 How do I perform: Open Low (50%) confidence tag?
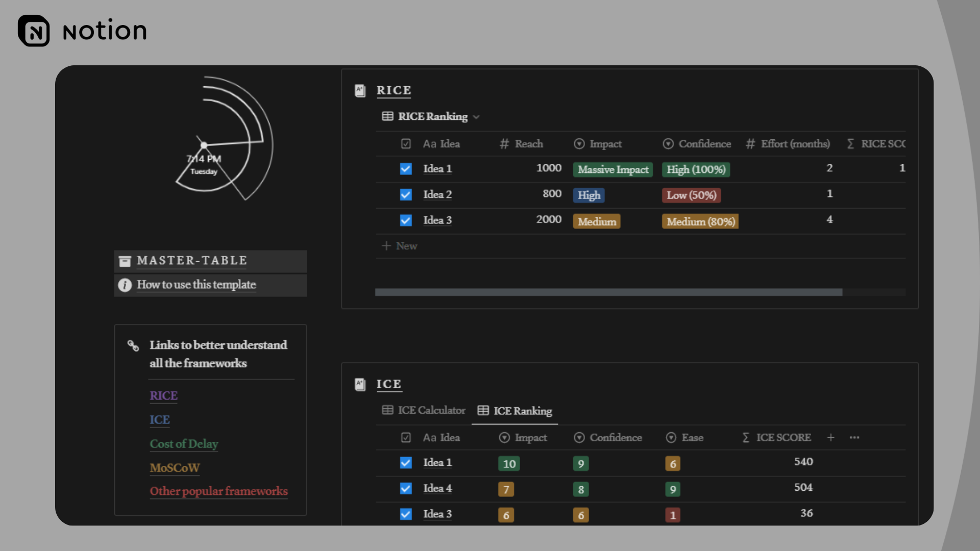692,195
